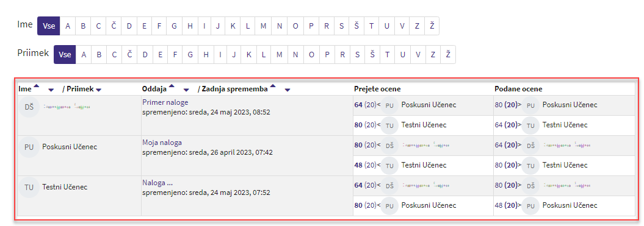
Task: Click the DŠ avatar in the Ime column
Action: click(x=29, y=107)
